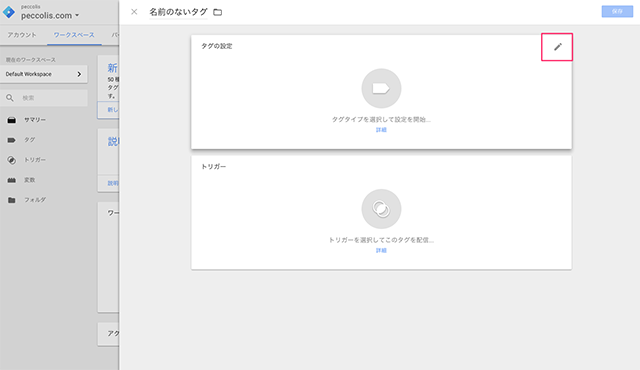Open the peccolis.com container dropdown

pyautogui.click(x=50, y=16)
